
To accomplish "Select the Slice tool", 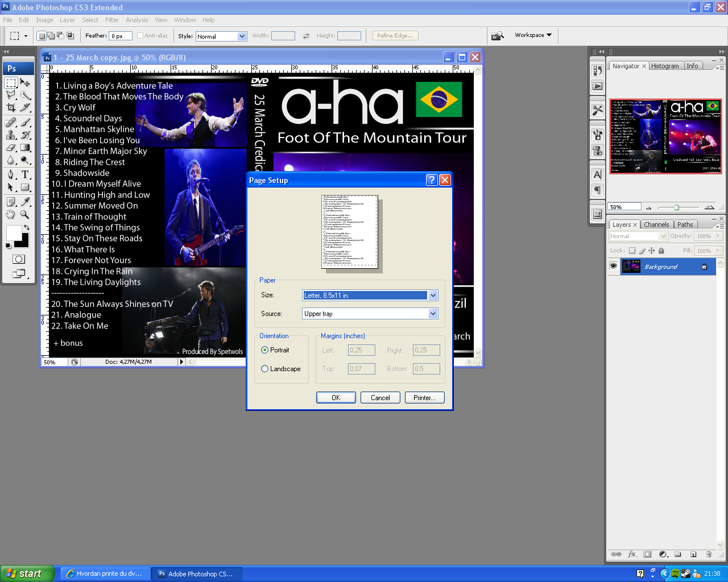I will tap(25, 107).
